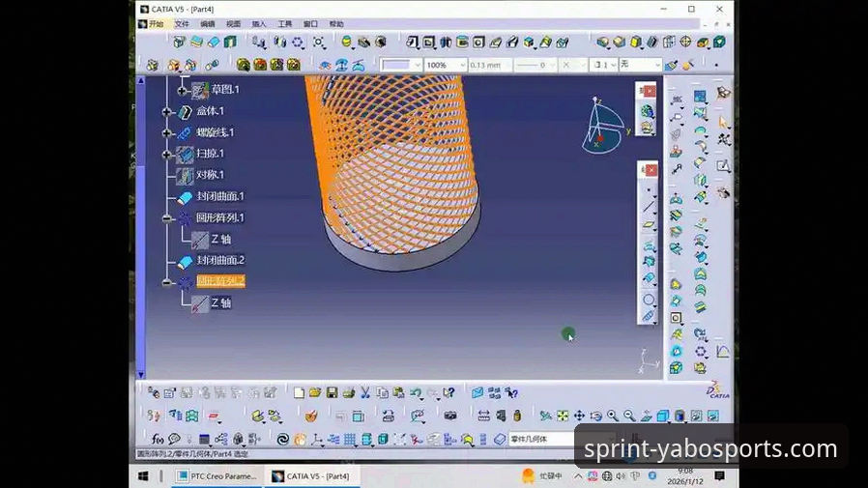Click the Copy icon

[x=382, y=393]
